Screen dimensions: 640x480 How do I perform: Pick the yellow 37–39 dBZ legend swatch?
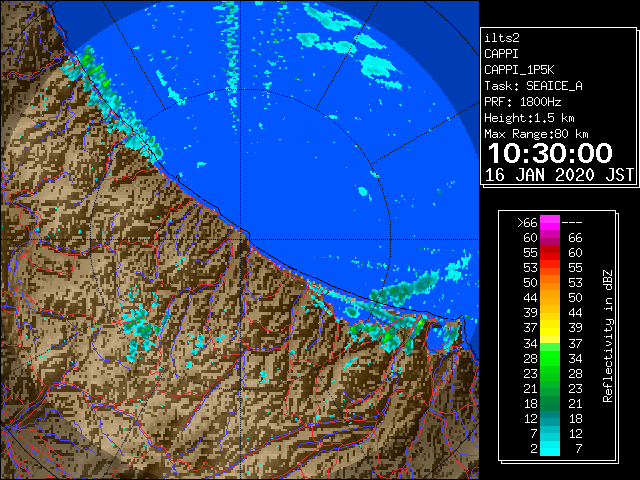(x=550, y=328)
